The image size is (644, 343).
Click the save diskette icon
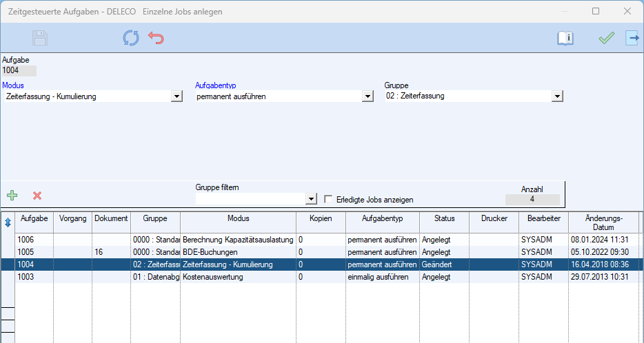point(40,38)
